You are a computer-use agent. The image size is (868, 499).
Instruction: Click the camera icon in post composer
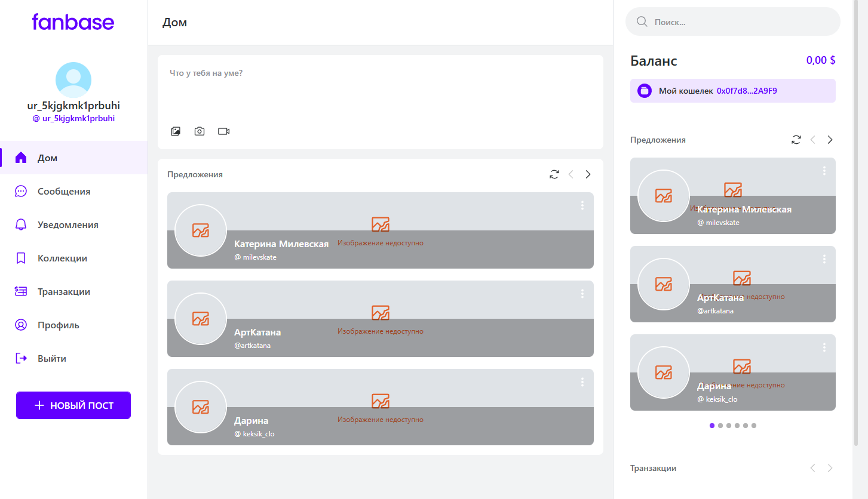pos(200,131)
